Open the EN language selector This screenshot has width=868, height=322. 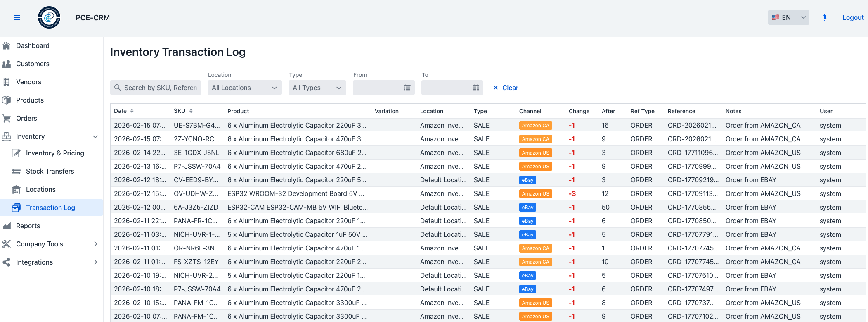pyautogui.click(x=788, y=18)
